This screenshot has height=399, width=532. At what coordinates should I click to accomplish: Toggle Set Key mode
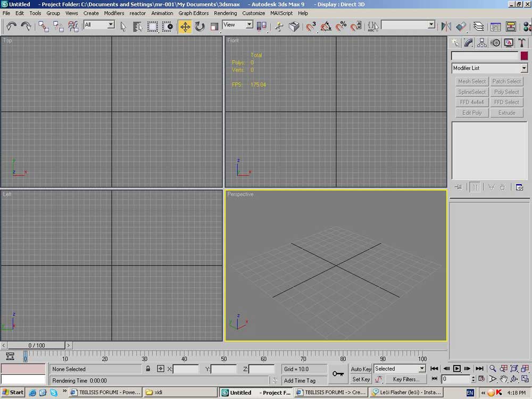(x=361, y=379)
